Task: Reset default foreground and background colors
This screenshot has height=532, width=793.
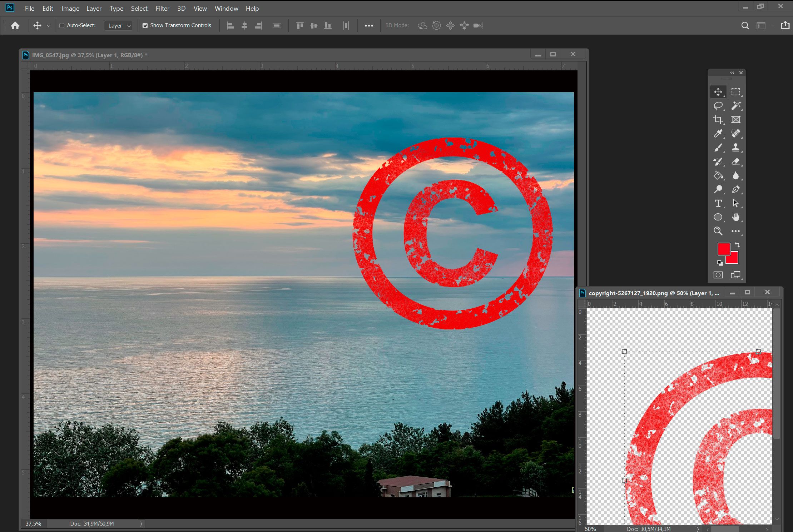Action: coord(720,263)
